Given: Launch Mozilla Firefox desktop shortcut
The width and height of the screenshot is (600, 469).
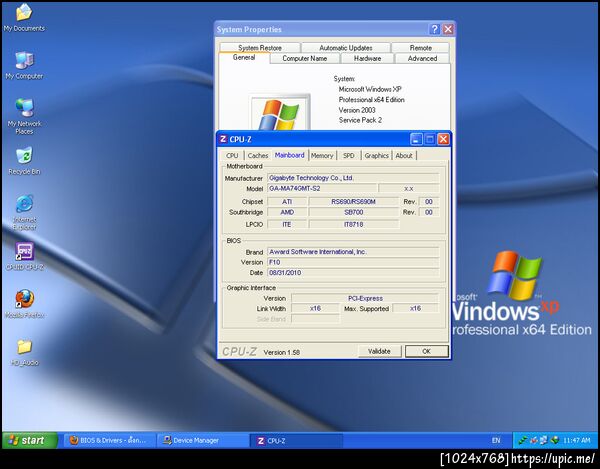Looking at the screenshot, I should [x=24, y=304].
